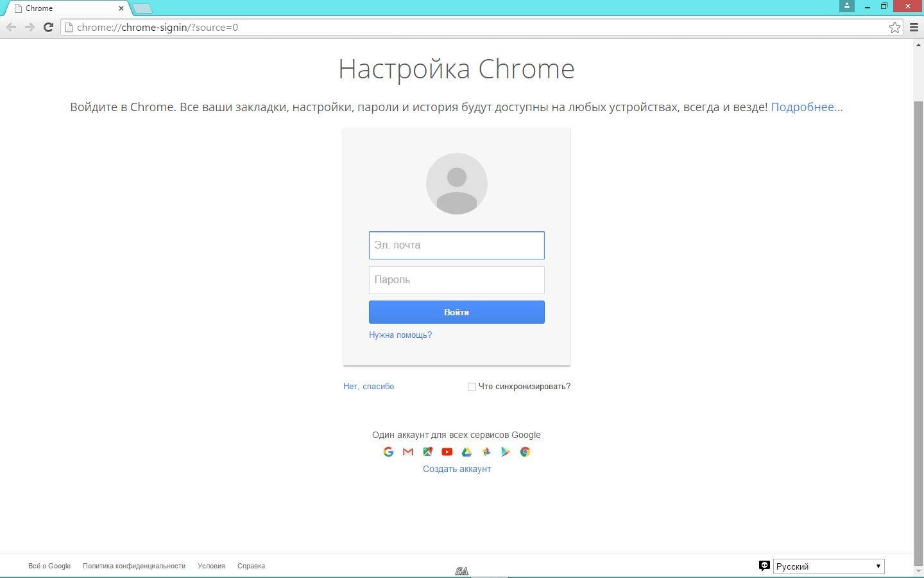Open the Chrome hamburger menu
Viewport: 924px width, 578px height.
(914, 27)
